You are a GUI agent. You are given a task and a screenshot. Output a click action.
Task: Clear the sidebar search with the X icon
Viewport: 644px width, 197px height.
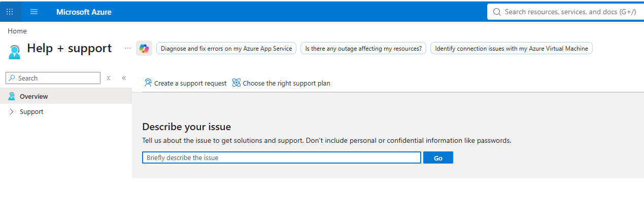pos(109,78)
